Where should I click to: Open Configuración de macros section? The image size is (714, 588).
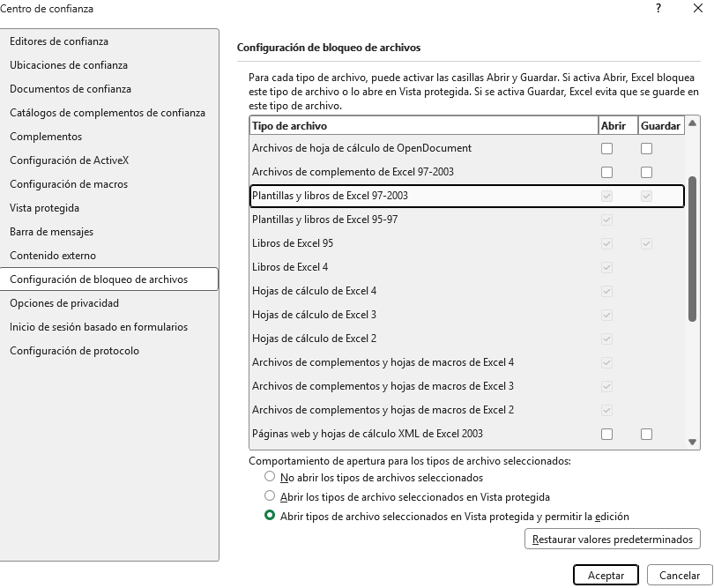69,184
